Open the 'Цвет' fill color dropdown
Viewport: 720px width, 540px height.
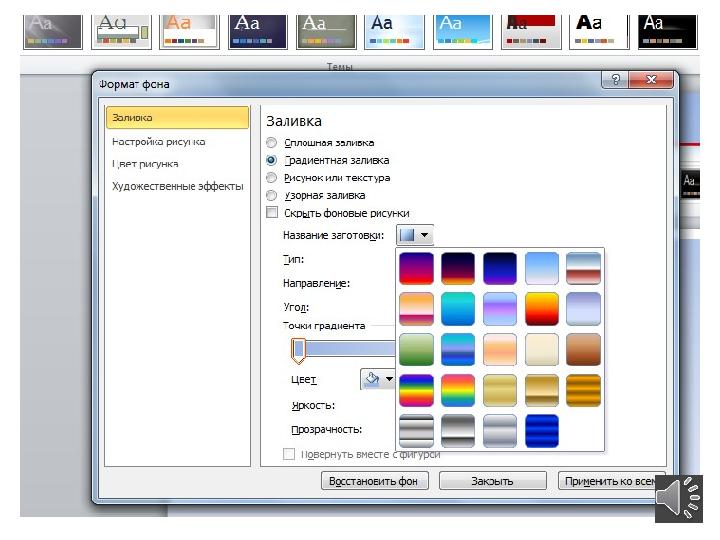378,379
